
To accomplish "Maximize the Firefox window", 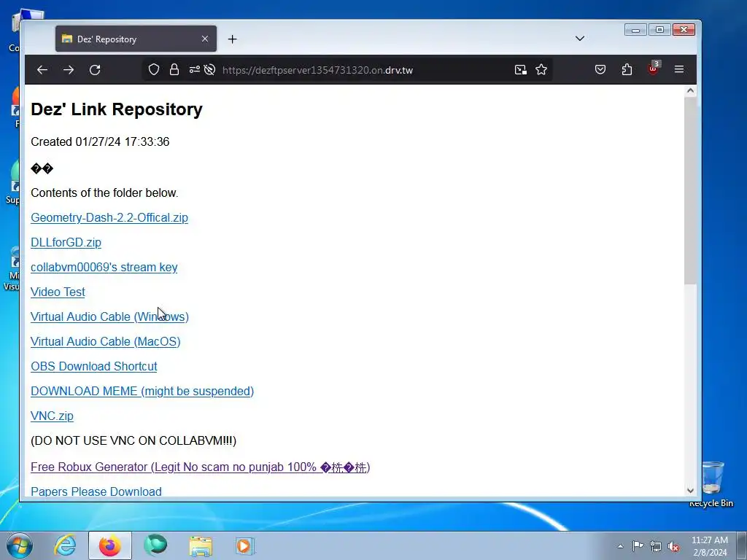I will (x=659, y=30).
